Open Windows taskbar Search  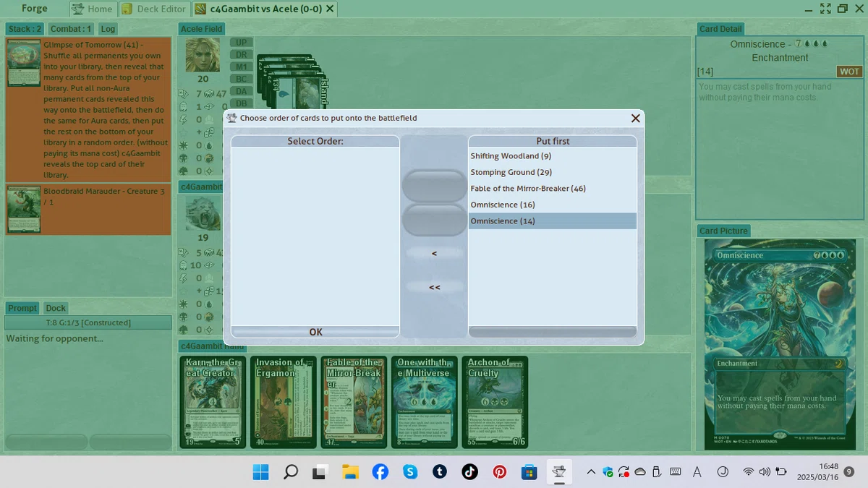pyautogui.click(x=291, y=472)
